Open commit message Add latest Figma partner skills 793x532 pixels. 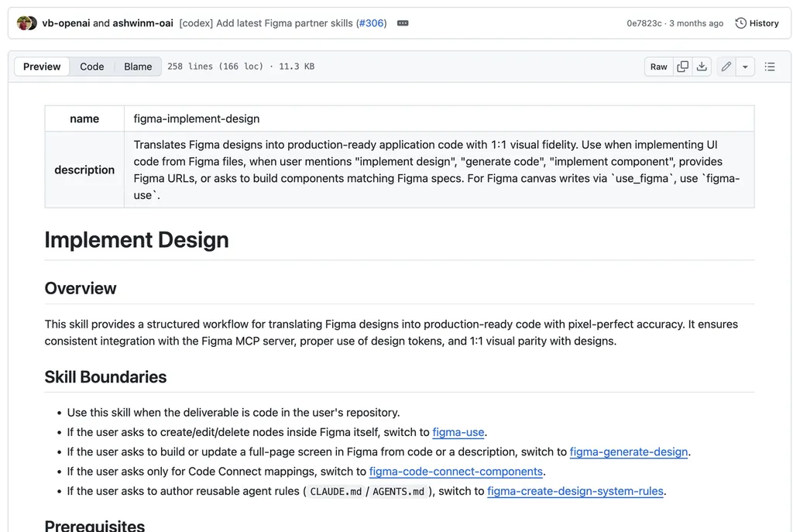(266, 23)
